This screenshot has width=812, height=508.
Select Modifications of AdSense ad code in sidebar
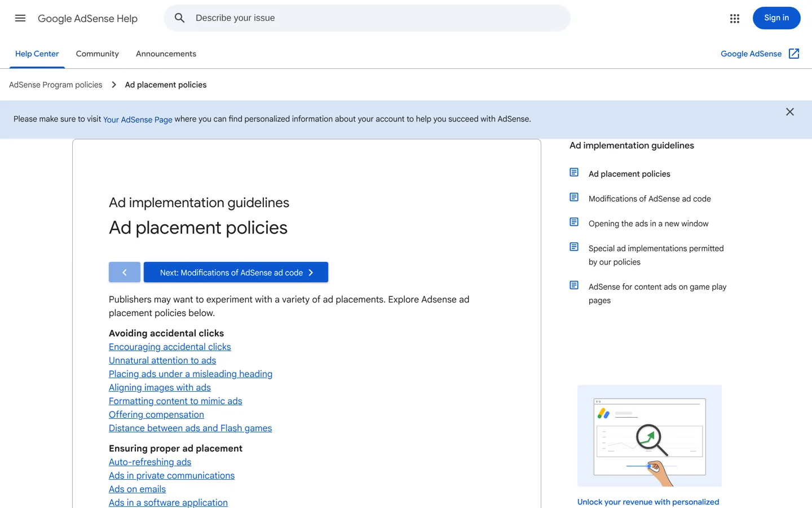pos(650,199)
